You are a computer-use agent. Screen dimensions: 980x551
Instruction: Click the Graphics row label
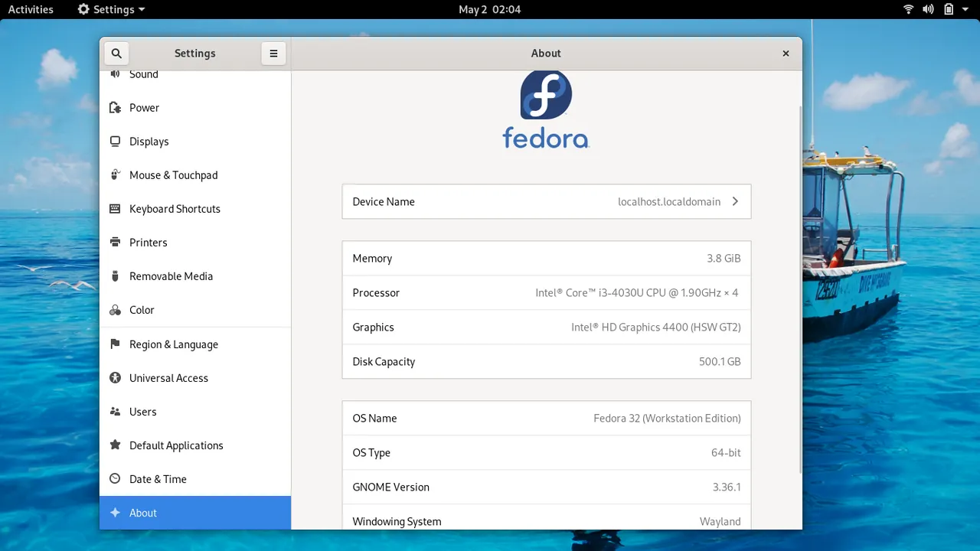coord(373,328)
